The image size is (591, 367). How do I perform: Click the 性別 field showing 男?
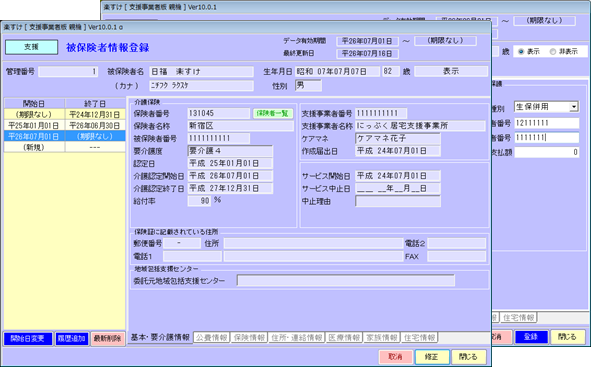(308, 86)
